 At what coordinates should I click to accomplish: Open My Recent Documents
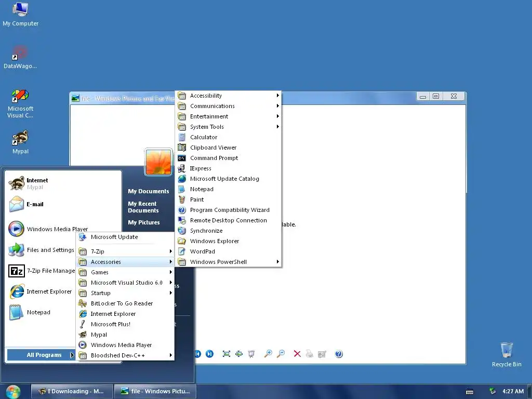tap(143, 207)
